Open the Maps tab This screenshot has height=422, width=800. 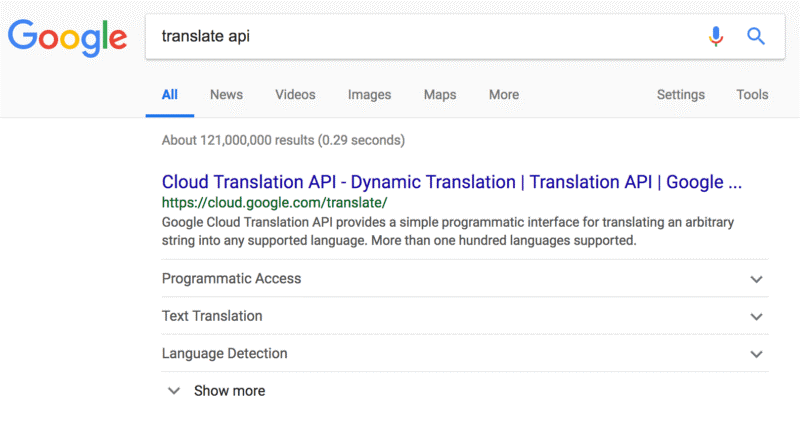coord(440,94)
